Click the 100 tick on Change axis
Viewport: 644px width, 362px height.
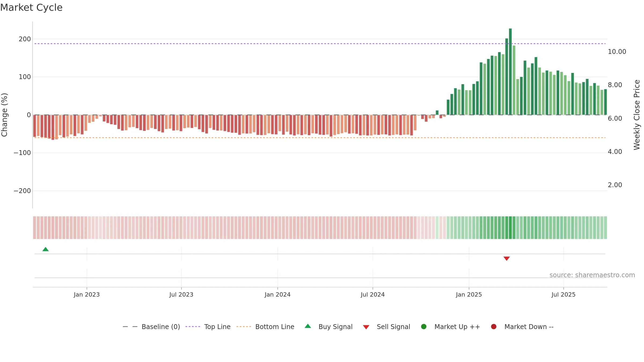click(25, 77)
